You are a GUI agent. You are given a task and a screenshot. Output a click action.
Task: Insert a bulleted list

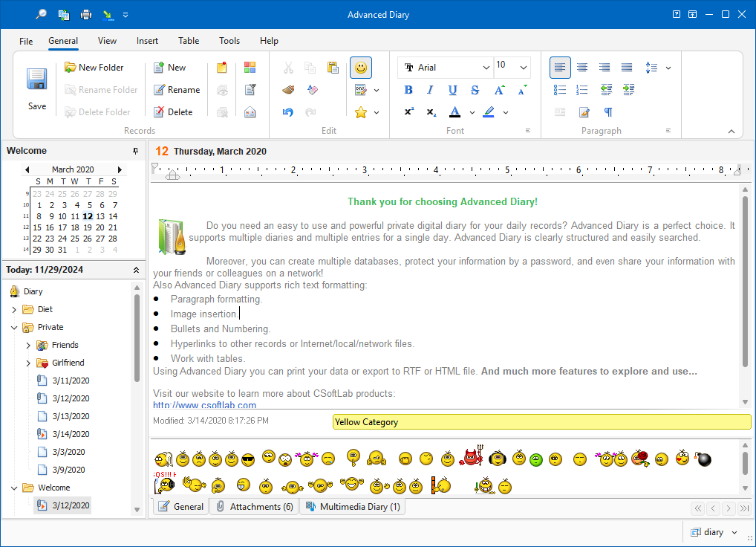[x=559, y=90]
